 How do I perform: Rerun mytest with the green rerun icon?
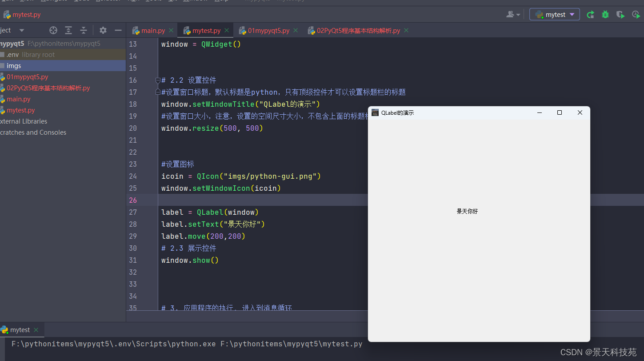(590, 15)
